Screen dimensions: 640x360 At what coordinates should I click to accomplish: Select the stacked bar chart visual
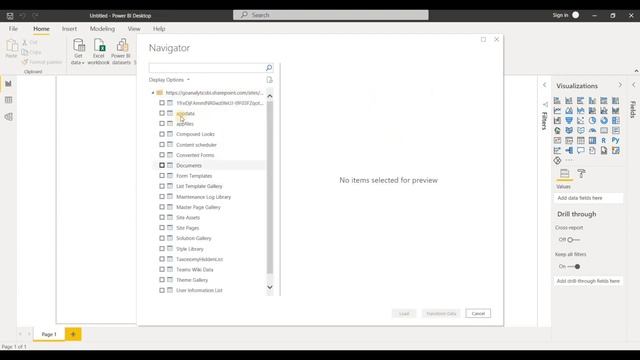tap(557, 100)
